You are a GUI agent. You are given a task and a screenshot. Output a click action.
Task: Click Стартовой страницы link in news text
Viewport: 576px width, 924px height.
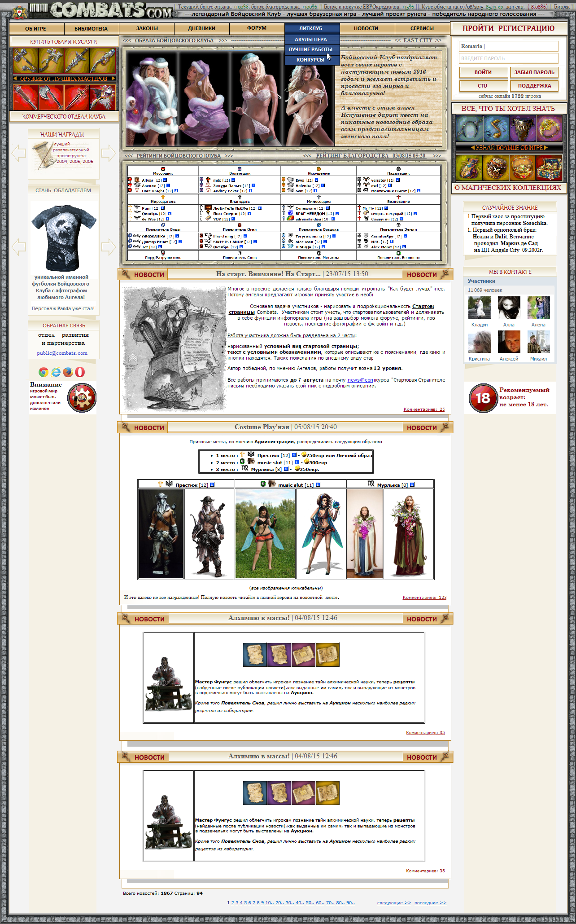[332, 309]
